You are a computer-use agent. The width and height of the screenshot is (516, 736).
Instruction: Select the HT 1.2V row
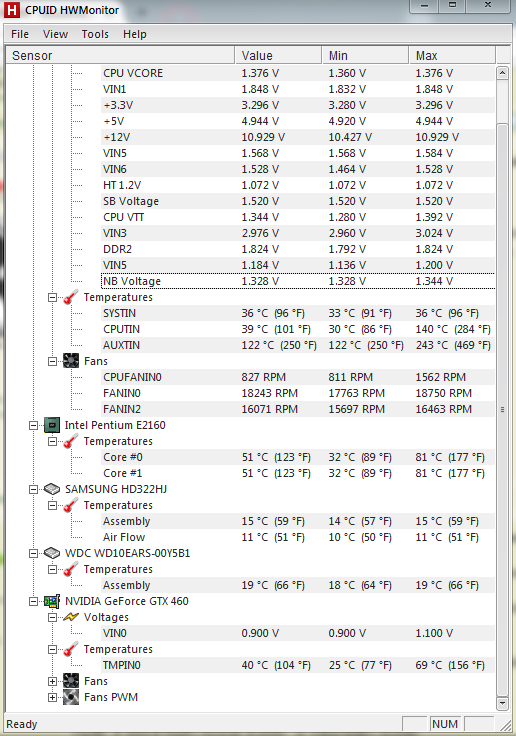tap(298, 185)
